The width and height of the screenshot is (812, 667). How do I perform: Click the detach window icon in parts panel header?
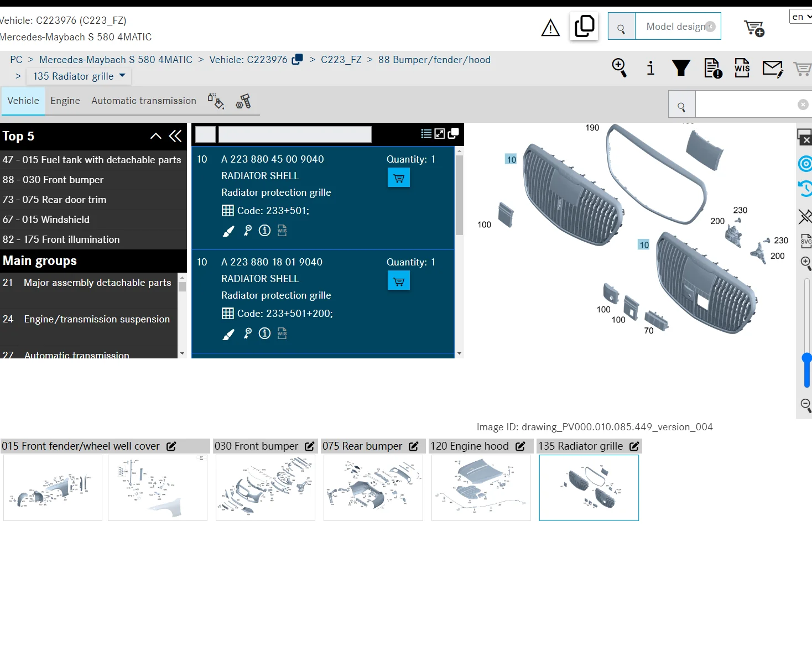point(453,133)
